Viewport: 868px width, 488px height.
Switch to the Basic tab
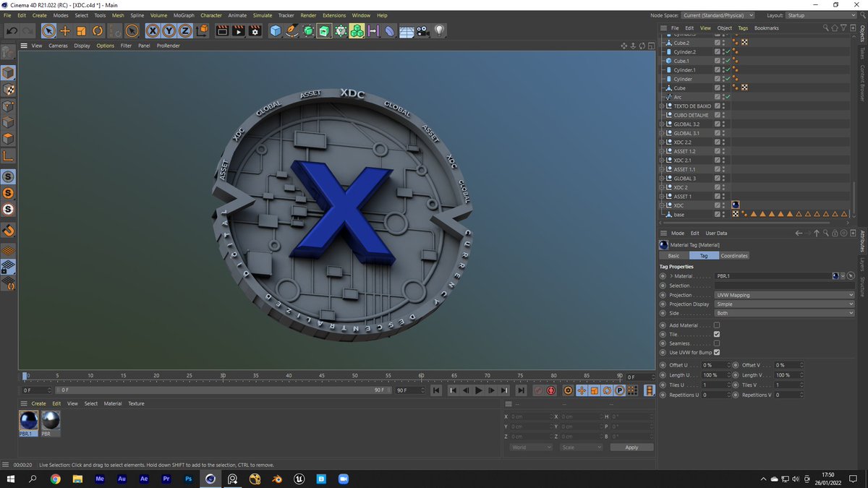(673, 256)
